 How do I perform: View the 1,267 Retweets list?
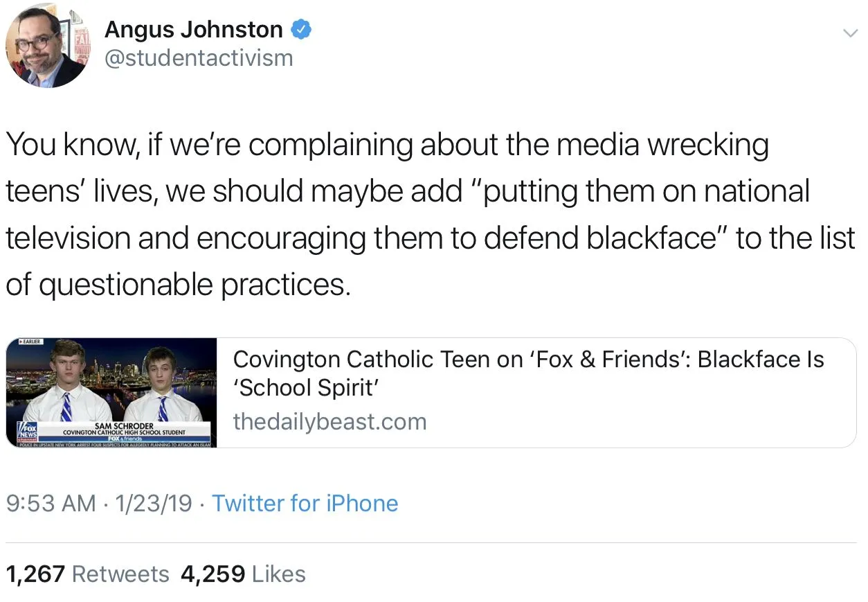tap(87, 574)
